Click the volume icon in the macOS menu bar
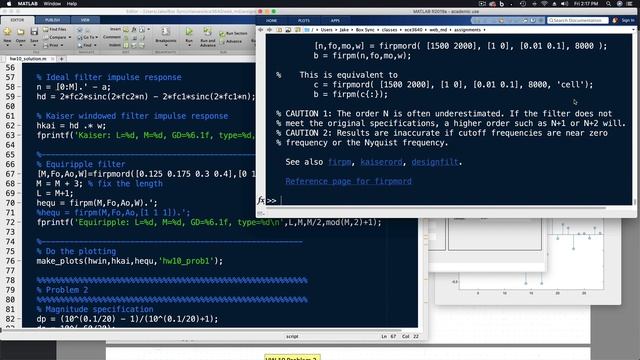 pos(564,4)
